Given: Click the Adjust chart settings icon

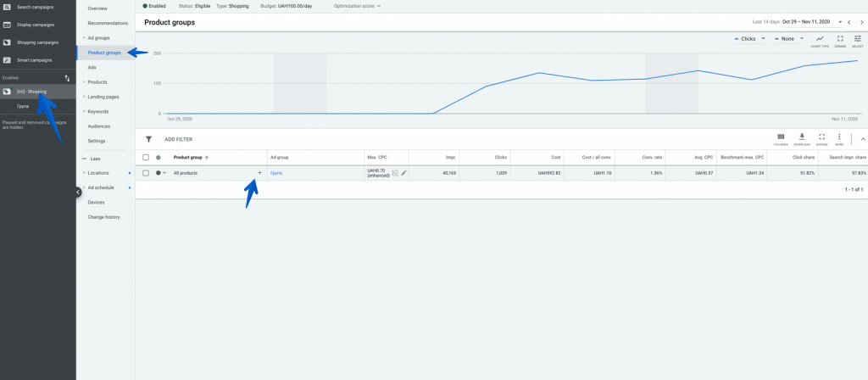Looking at the screenshot, I should tap(858, 39).
